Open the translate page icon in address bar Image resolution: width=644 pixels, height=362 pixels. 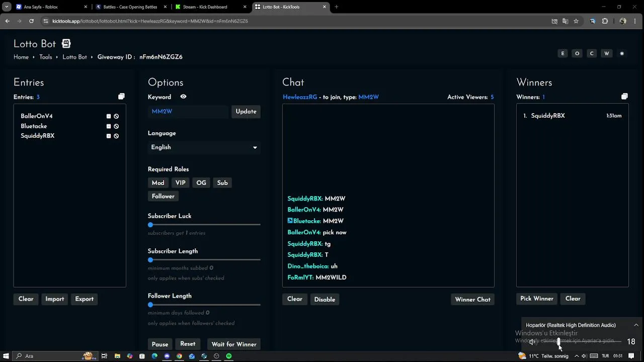[566, 21]
